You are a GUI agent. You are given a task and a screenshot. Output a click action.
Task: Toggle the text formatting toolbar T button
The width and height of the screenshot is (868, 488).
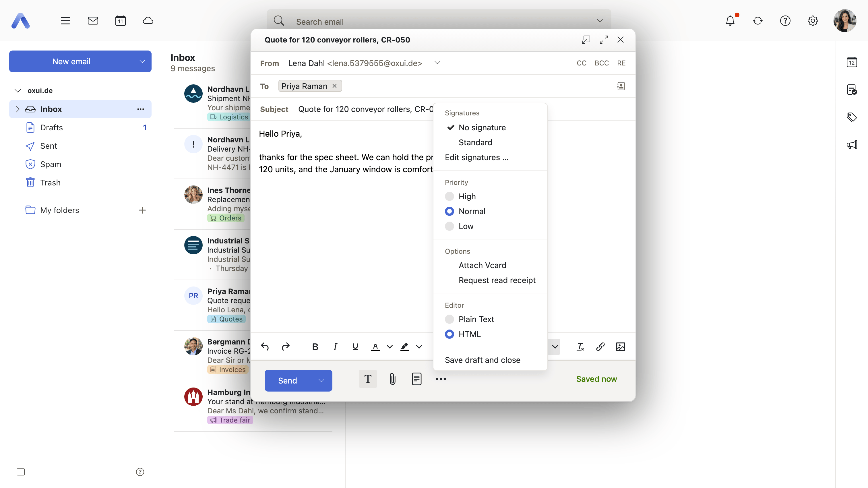coord(368,379)
